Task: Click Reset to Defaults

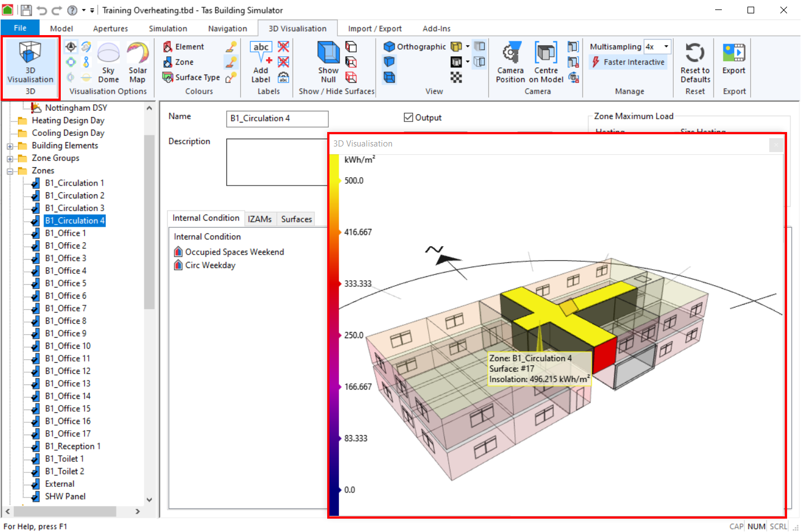Action: pos(695,62)
